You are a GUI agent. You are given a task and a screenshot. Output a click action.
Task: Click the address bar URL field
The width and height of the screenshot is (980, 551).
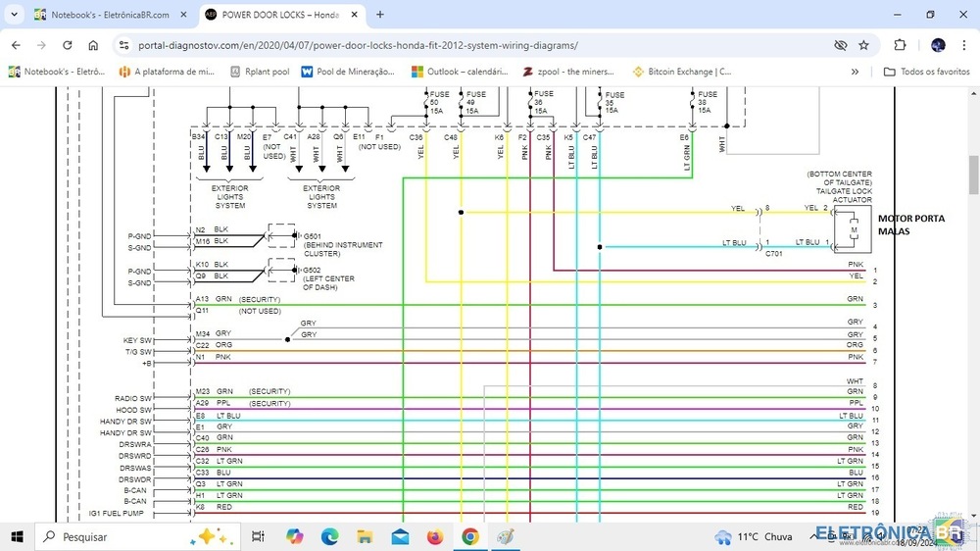pyautogui.click(x=441, y=45)
